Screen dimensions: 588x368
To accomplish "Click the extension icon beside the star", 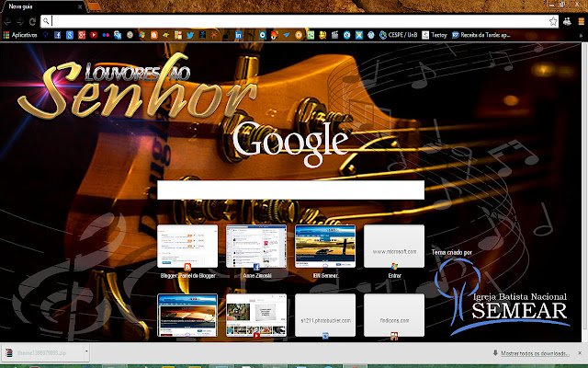I will [567, 21].
